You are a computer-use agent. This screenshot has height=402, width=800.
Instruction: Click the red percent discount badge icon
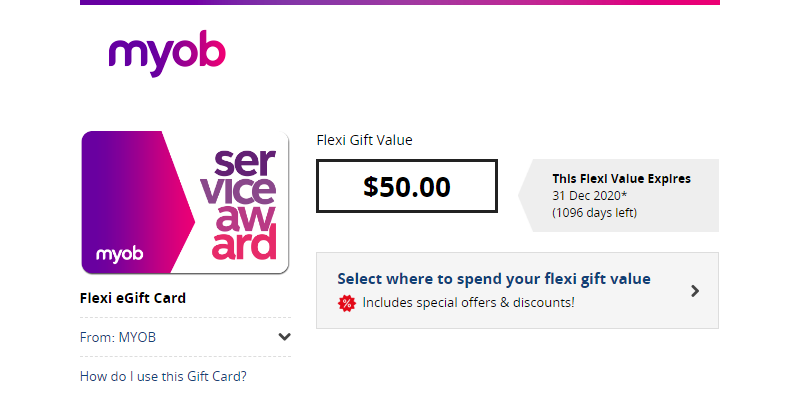[346, 303]
